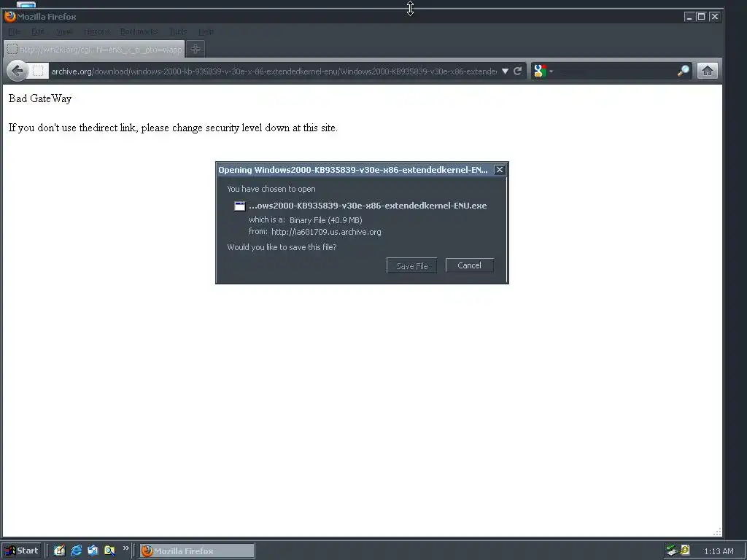This screenshot has height=560, width=747.
Task: Launch Internet Explorer from Quick Launch
Action: [76, 551]
